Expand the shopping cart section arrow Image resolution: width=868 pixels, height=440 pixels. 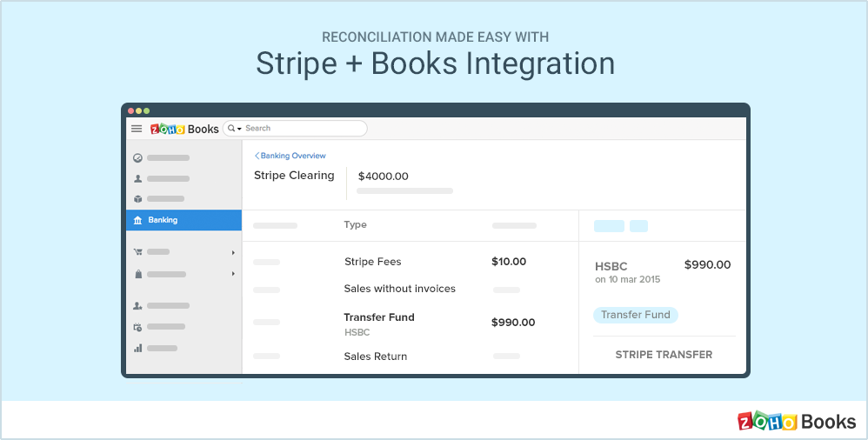pyautogui.click(x=233, y=253)
